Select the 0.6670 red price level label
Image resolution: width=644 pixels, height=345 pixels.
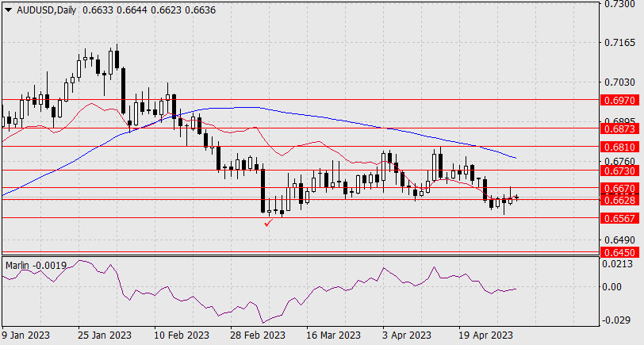(619, 188)
